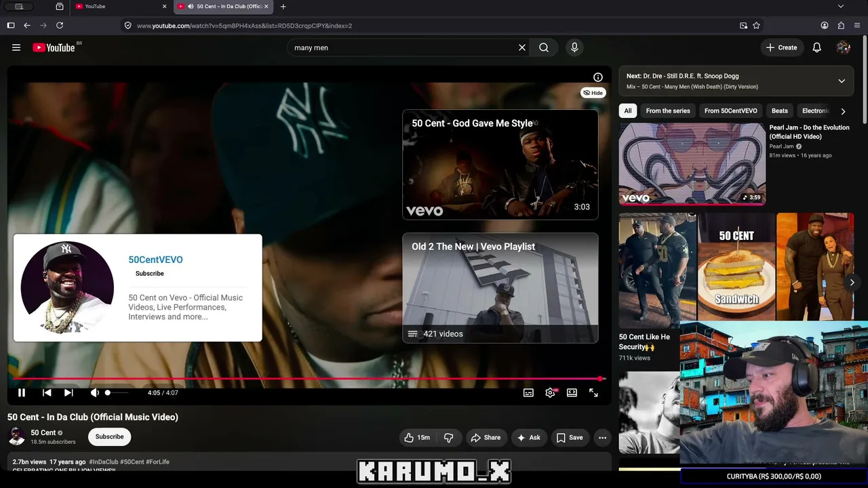Image resolution: width=868 pixels, height=488 pixels.
Task: Select the Beats filter chip
Action: click(780, 110)
